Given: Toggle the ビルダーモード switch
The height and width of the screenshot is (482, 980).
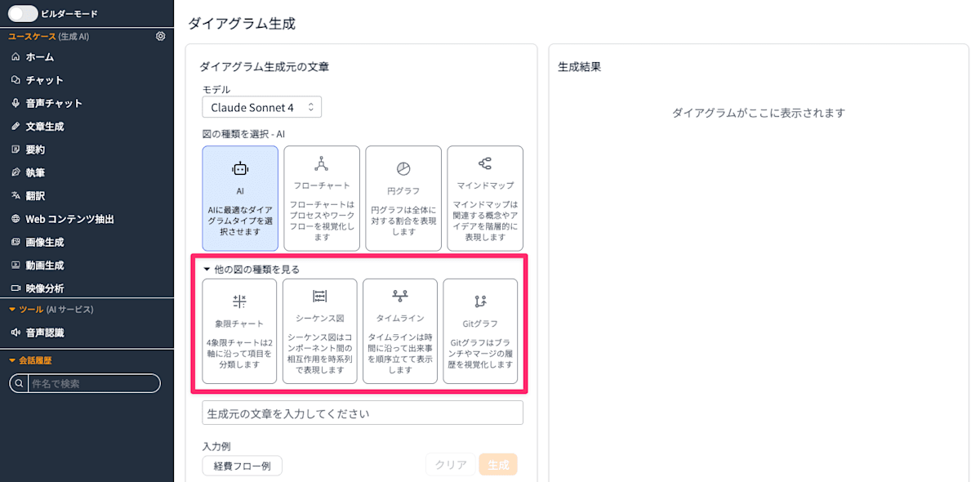Looking at the screenshot, I should click(23, 13).
